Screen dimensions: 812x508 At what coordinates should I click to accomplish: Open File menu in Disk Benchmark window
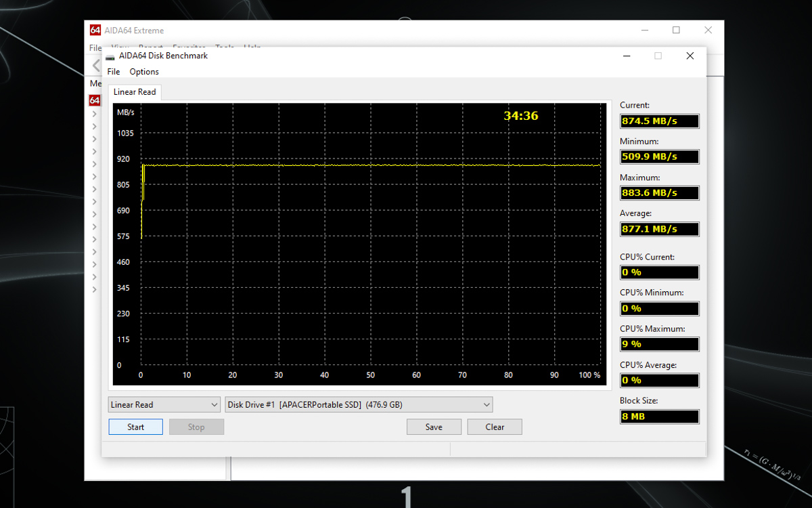click(x=114, y=72)
